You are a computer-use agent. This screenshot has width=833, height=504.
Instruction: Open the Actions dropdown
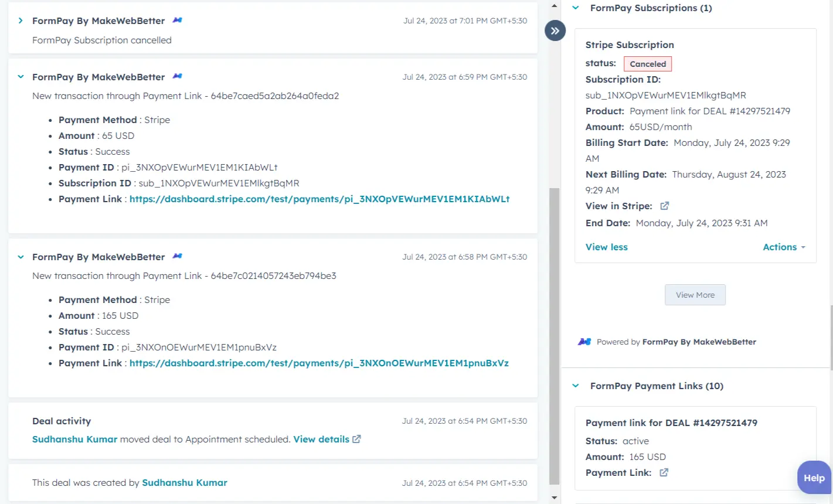click(x=784, y=247)
